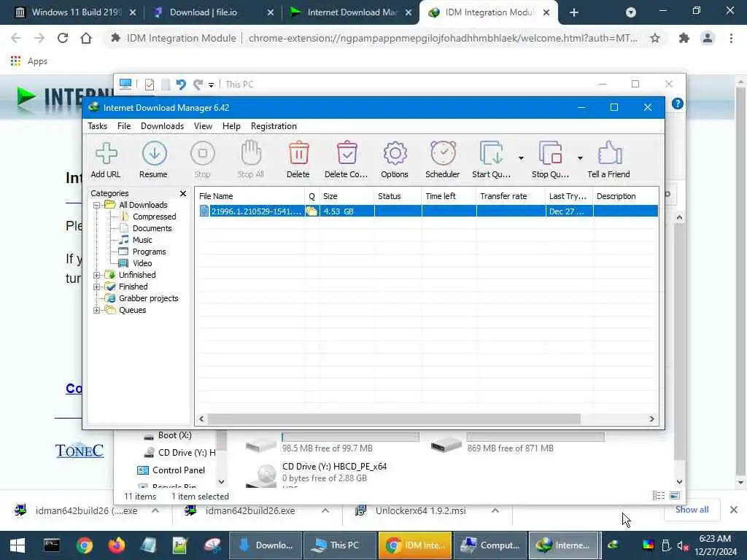Viewport: 747px width, 560px height.
Task: Switch to Windows 11 Build tab
Action: pos(70,12)
